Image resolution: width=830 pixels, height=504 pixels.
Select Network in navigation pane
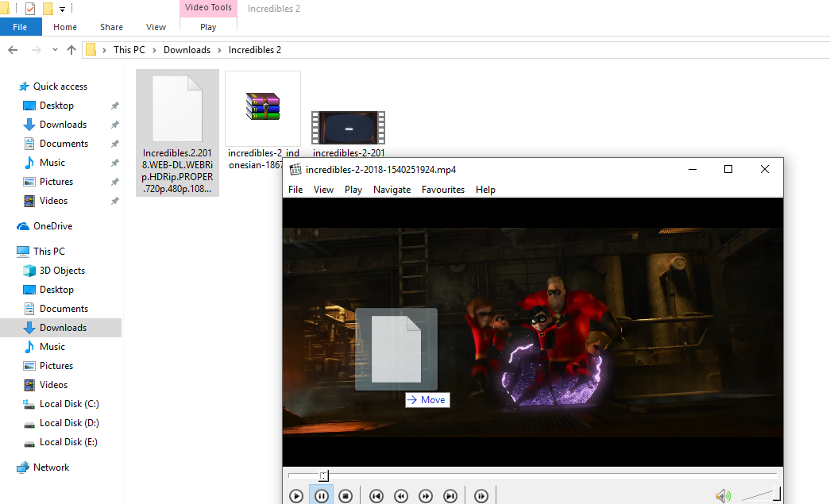tap(51, 467)
